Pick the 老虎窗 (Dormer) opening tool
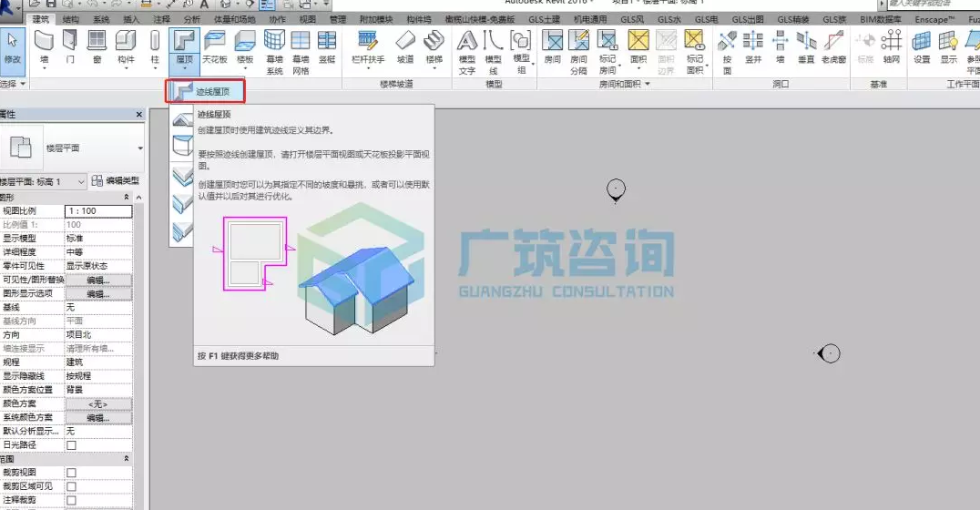Viewport: 980px width, 510px height. [833, 47]
